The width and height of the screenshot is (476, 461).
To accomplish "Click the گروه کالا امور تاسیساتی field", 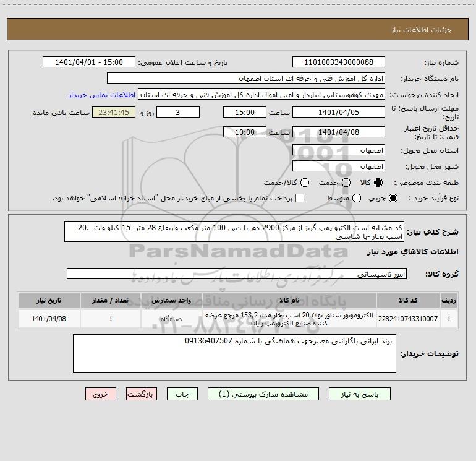I will 237,274.
